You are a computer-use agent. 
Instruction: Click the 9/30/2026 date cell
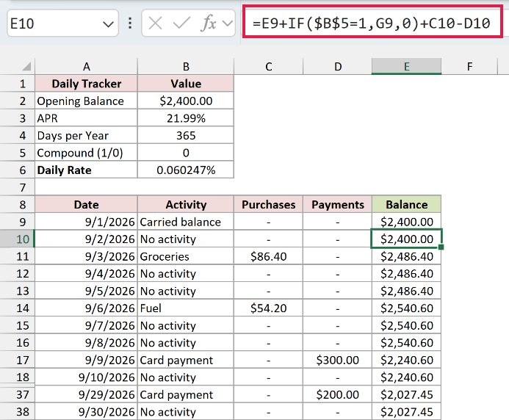(87, 412)
